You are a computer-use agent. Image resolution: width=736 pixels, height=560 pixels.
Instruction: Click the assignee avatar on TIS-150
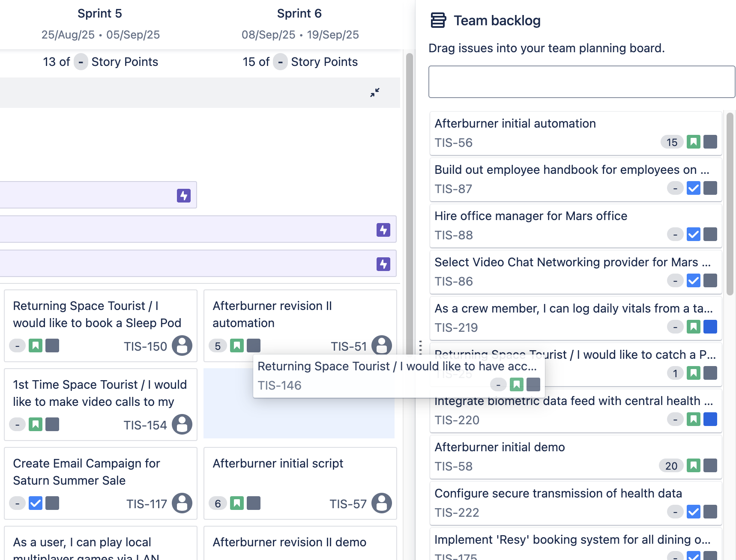[x=182, y=346]
